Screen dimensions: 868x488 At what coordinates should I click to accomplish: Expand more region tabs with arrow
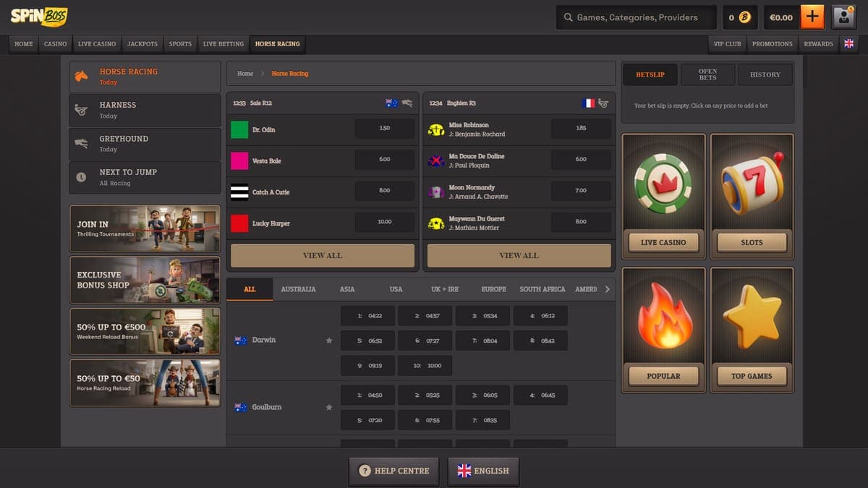607,289
